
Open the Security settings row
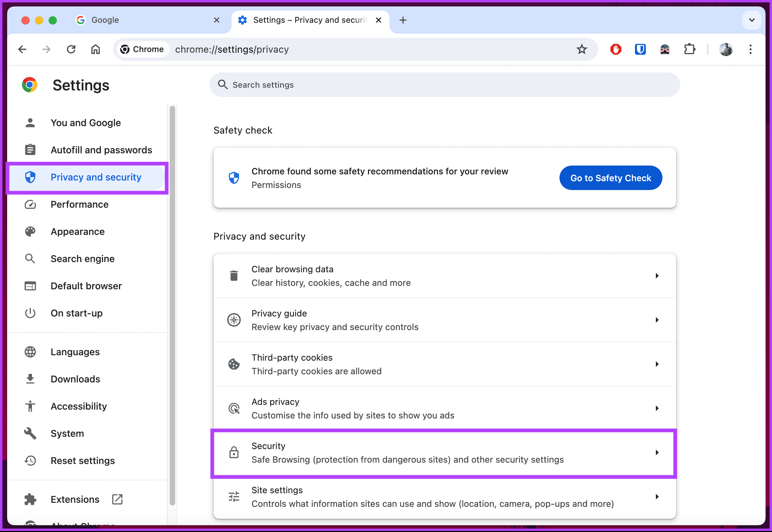pos(444,452)
